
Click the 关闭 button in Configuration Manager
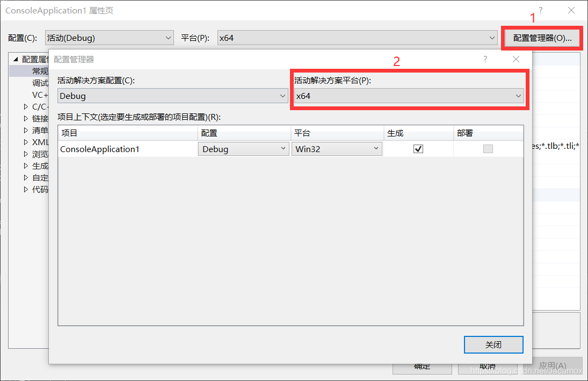(x=493, y=344)
